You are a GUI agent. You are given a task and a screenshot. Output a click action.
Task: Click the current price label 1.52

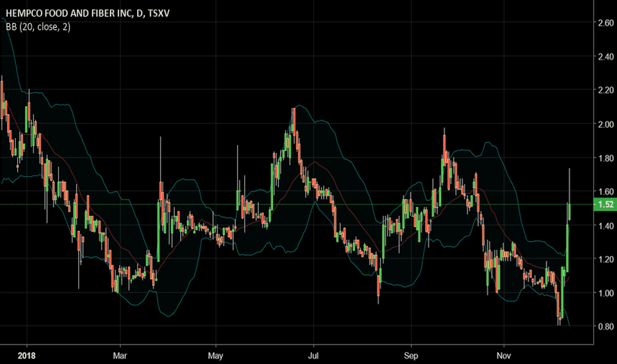pos(605,205)
